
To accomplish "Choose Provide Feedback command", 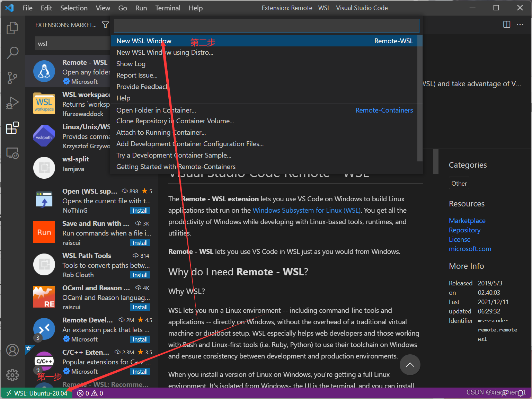I will coord(265,87).
